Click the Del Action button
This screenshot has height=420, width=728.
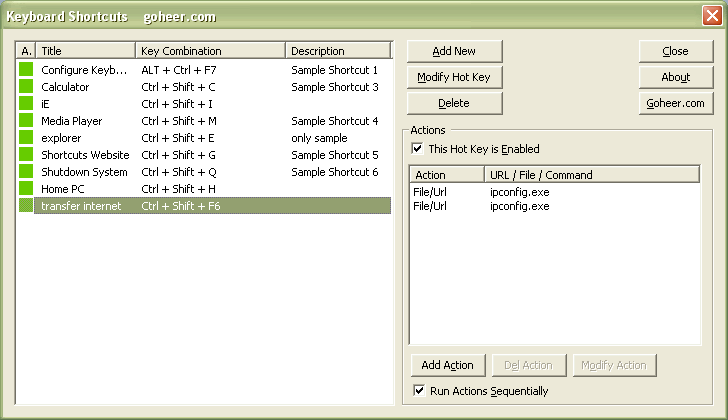point(529,365)
